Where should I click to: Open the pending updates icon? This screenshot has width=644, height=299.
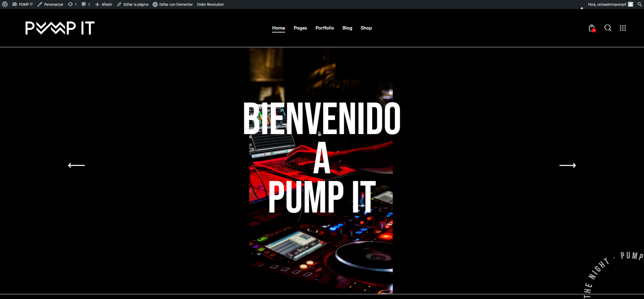coord(72,4)
